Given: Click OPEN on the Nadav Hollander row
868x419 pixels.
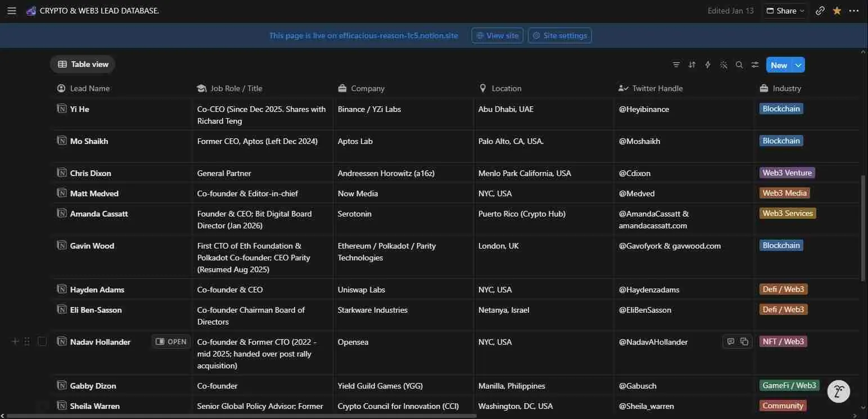Looking at the screenshot, I should 171,341.
